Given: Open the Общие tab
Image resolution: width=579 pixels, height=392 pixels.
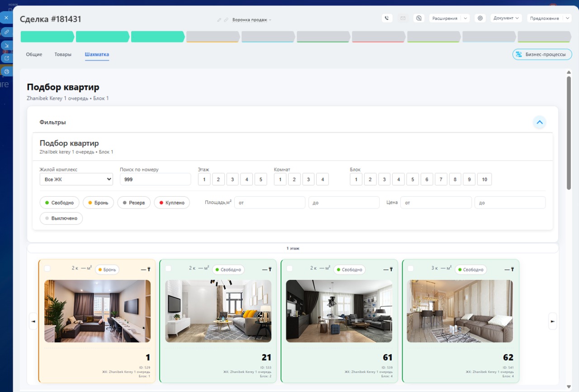Looking at the screenshot, I should pyautogui.click(x=34, y=54).
